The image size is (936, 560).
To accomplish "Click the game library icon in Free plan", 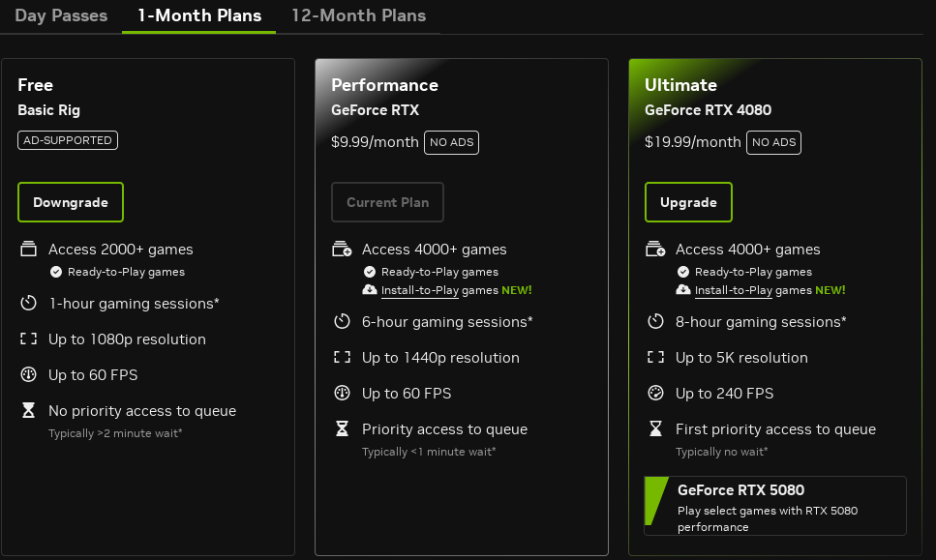I will 28,250.
